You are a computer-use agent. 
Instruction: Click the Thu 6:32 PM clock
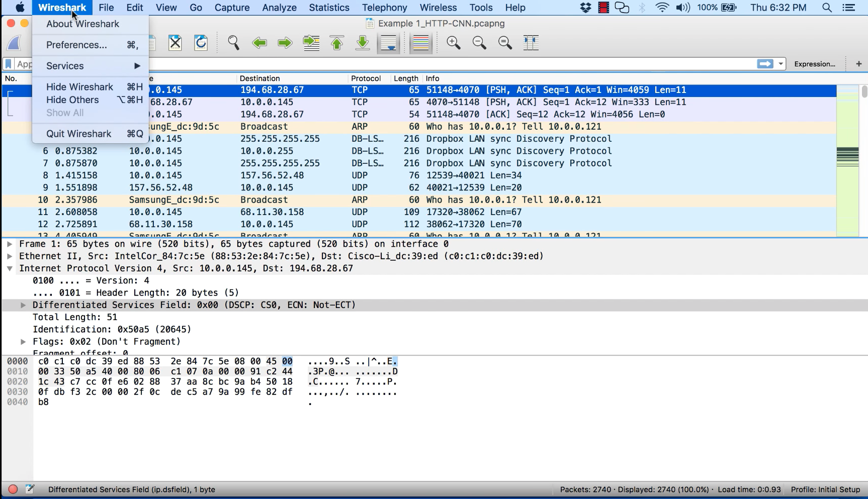click(778, 8)
